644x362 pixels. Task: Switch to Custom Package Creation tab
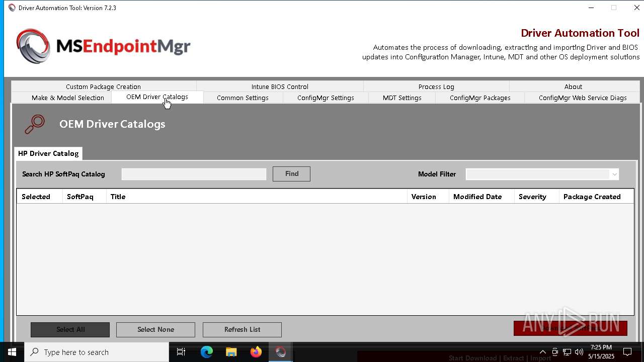[103, 86]
